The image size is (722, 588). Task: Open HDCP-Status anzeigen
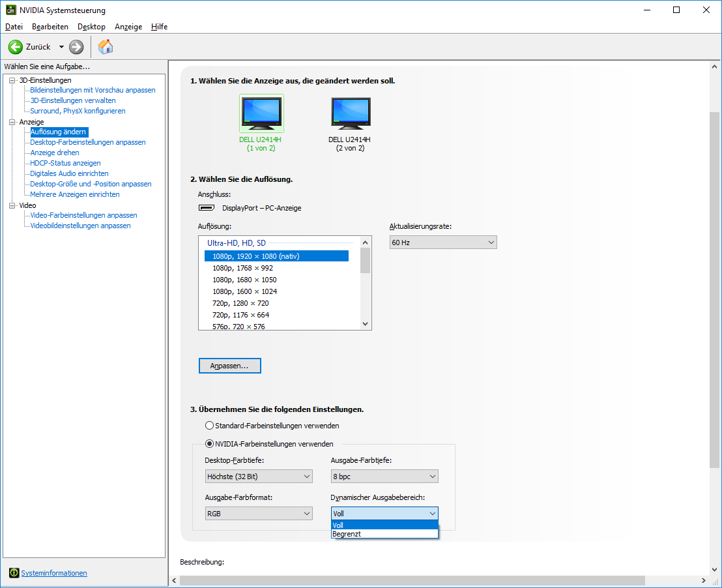coord(65,163)
